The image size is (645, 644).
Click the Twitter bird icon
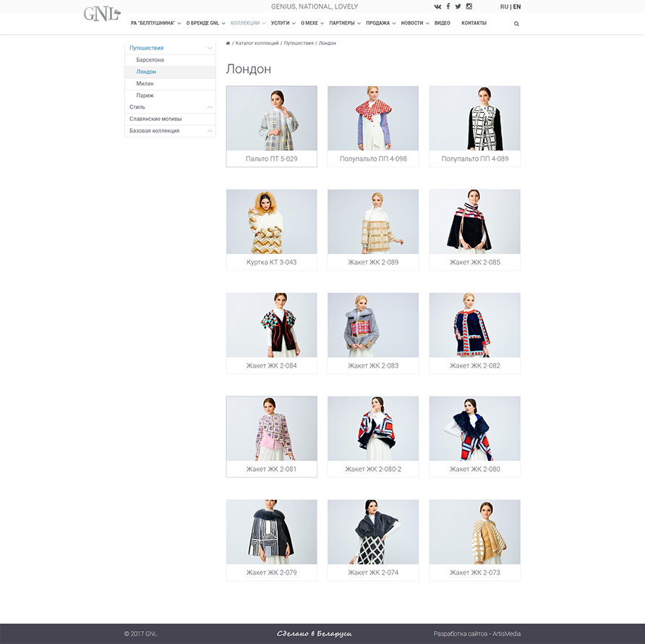coord(458,7)
